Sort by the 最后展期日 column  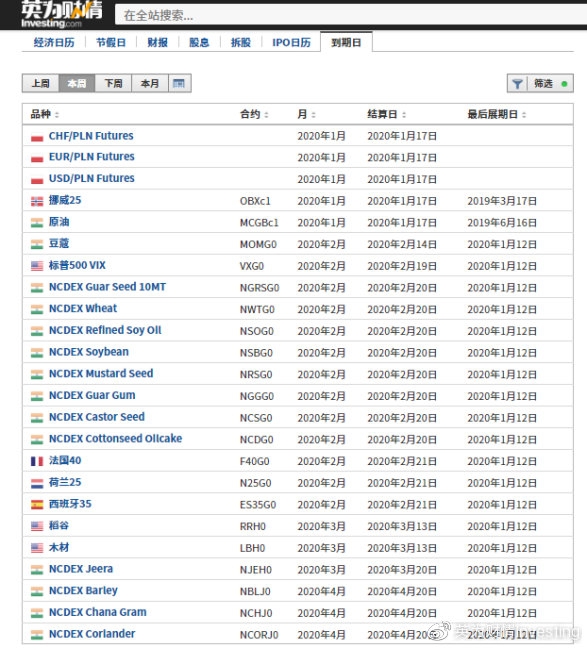tap(497, 114)
